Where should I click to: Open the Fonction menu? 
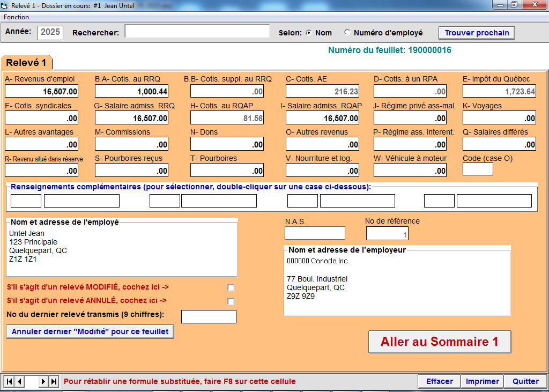pos(17,17)
